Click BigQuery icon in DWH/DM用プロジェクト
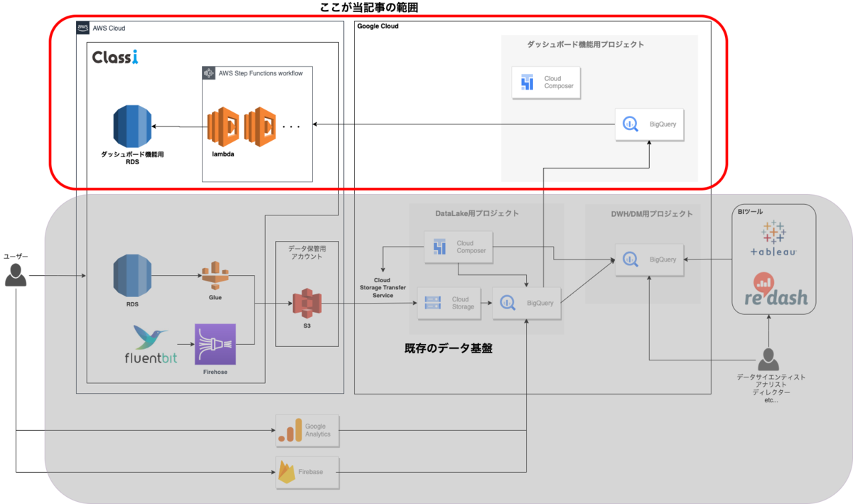This screenshot has height=504, width=853. pyautogui.click(x=631, y=259)
